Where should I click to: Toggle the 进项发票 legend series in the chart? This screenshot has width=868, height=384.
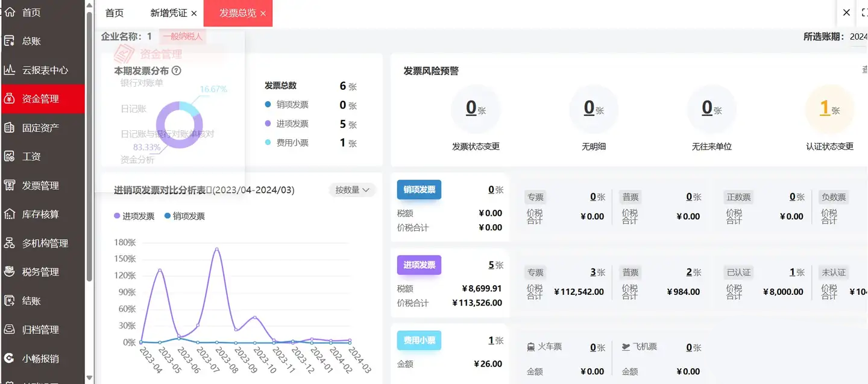pos(134,216)
